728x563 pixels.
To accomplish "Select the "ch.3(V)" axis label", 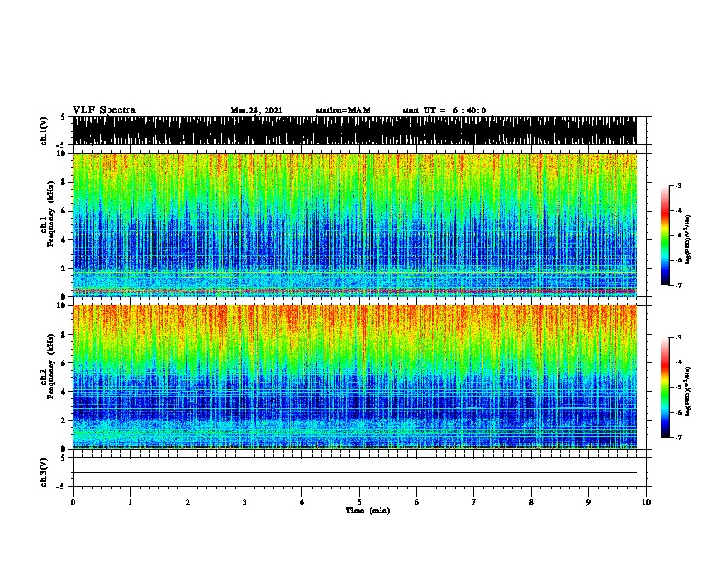I will [44, 472].
